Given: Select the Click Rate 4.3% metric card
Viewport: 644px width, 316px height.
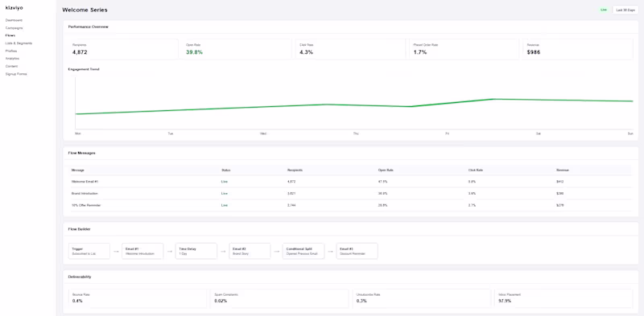Looking at the screenshot, I should click(x=351, y=49).
